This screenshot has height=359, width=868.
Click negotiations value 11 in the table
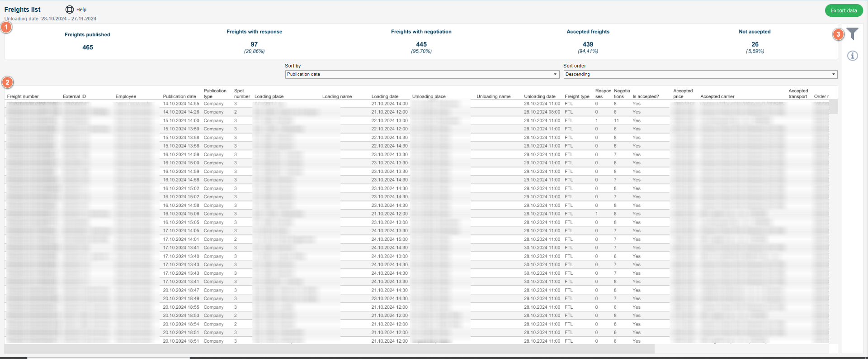pyautogui.click(x=616, y=120)
